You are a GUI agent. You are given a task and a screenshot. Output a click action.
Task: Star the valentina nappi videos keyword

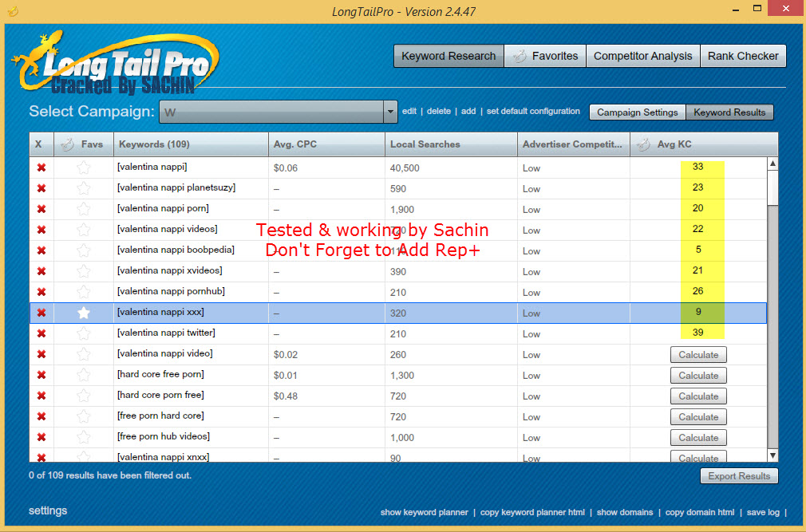pos(84,230)
